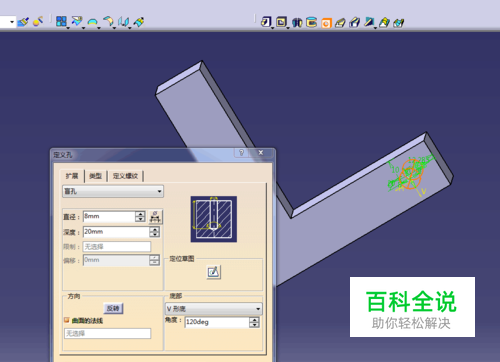Open the grid view icon dropdown arrow
Image resolution: width=500 pixels, height=362 pixels.
pyautogui.click(x=68, y=28)
